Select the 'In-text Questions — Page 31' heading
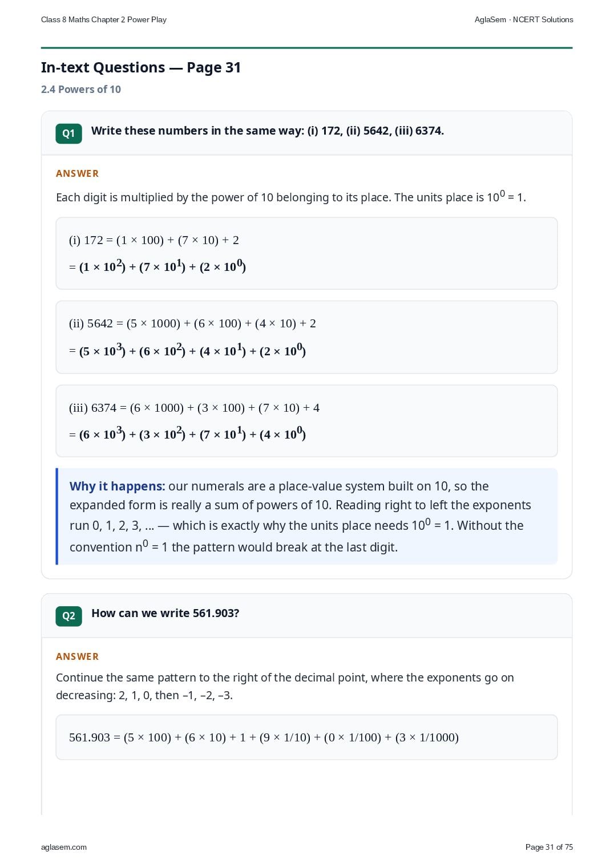 (141, 67)
